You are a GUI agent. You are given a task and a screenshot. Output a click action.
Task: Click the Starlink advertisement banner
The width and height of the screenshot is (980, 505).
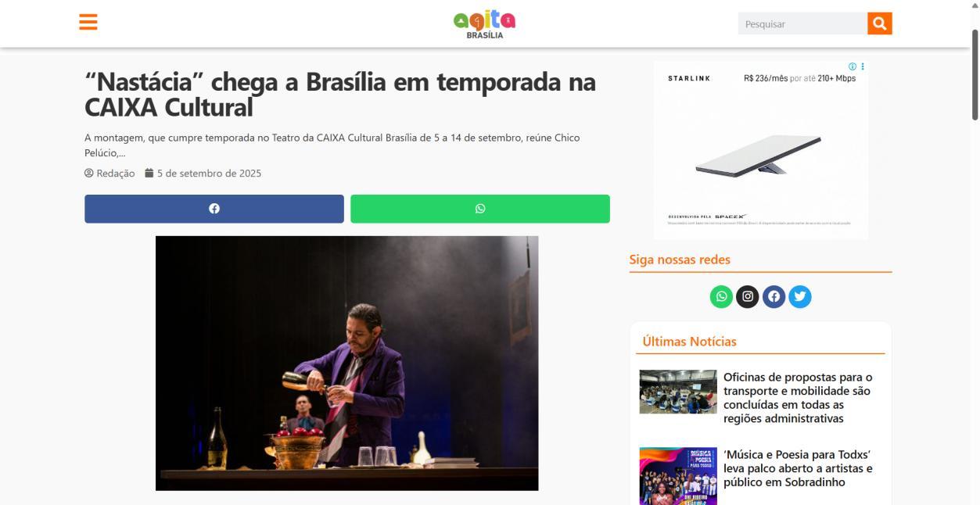(x=761, y=150)
